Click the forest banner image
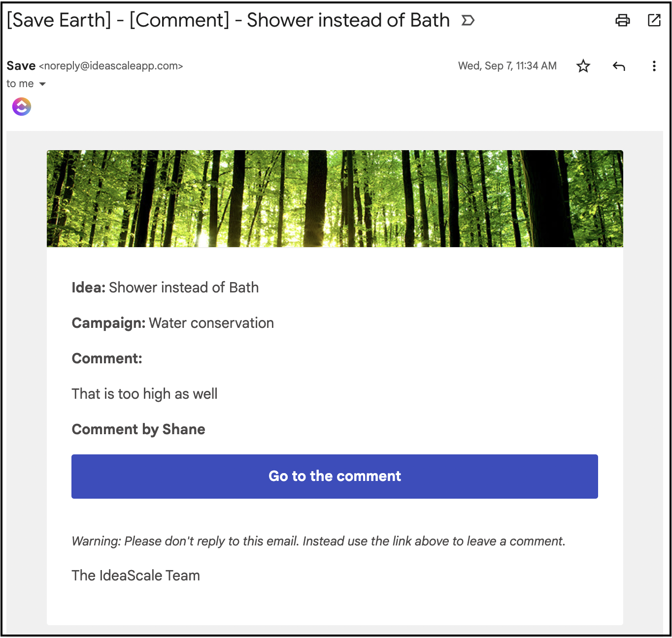 tap(335, 198)
